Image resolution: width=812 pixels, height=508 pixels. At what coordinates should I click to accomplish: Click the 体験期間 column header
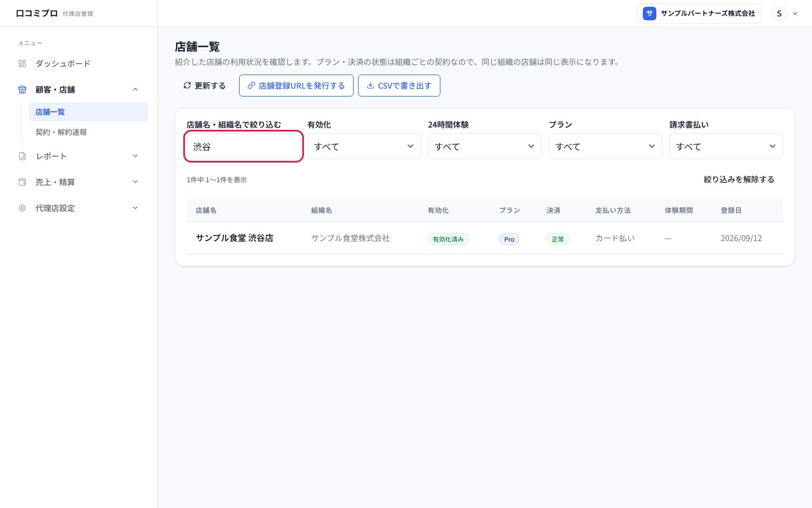[678, 211]
